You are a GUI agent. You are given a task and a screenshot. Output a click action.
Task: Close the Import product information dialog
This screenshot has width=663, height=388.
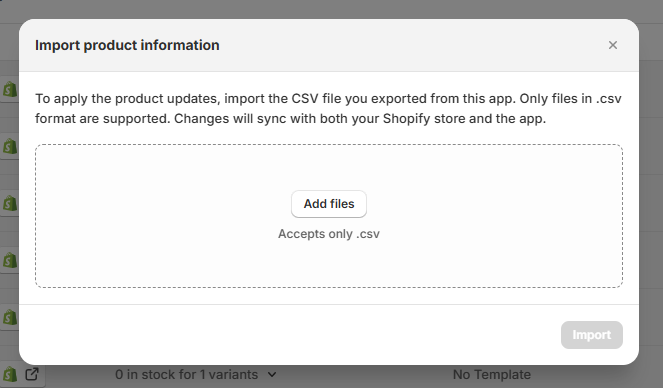coord(613,45)
